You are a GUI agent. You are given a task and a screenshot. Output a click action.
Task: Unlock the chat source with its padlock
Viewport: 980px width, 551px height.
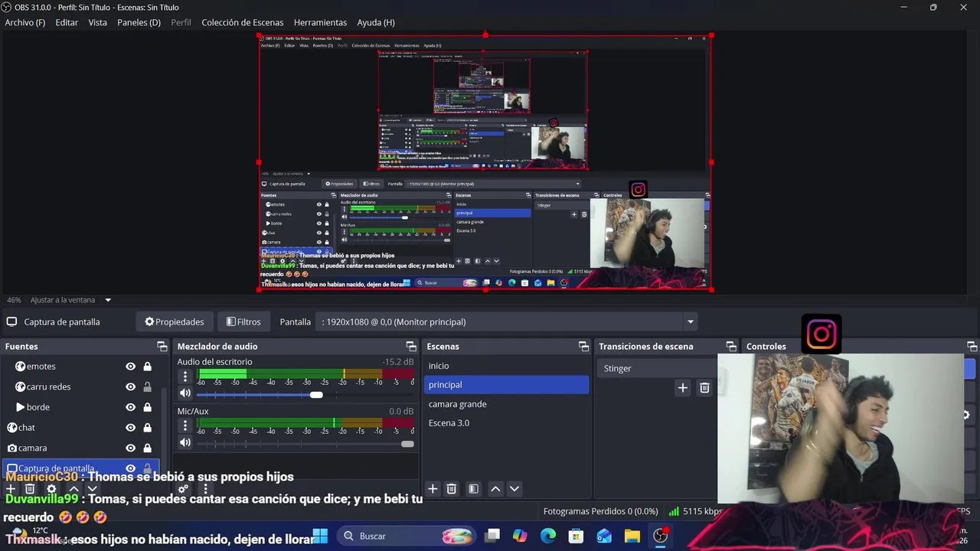point(147,428)
